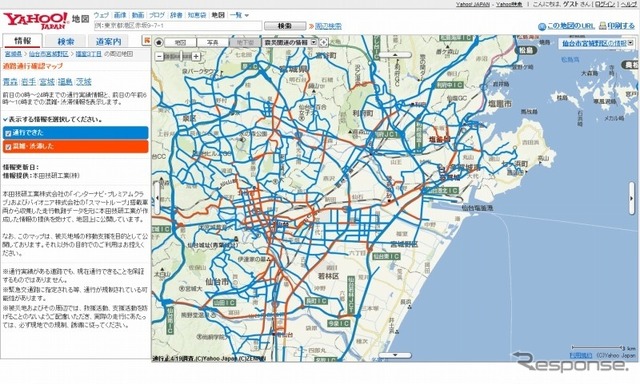The image size is (640, 384).
Task: Click the home pentagon icon on map toolbar
Action: coord(158,42)
